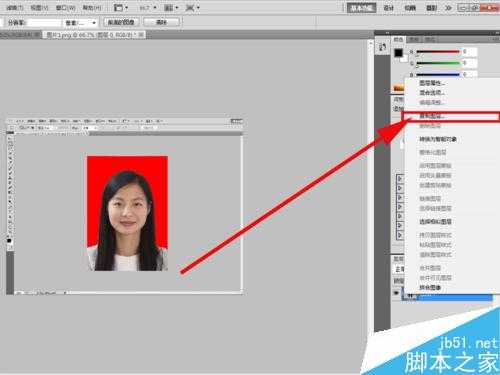Viewport: 500px width, 375px height.
Task: Click the white background color swatch
Action: click(x=404, y=59)
